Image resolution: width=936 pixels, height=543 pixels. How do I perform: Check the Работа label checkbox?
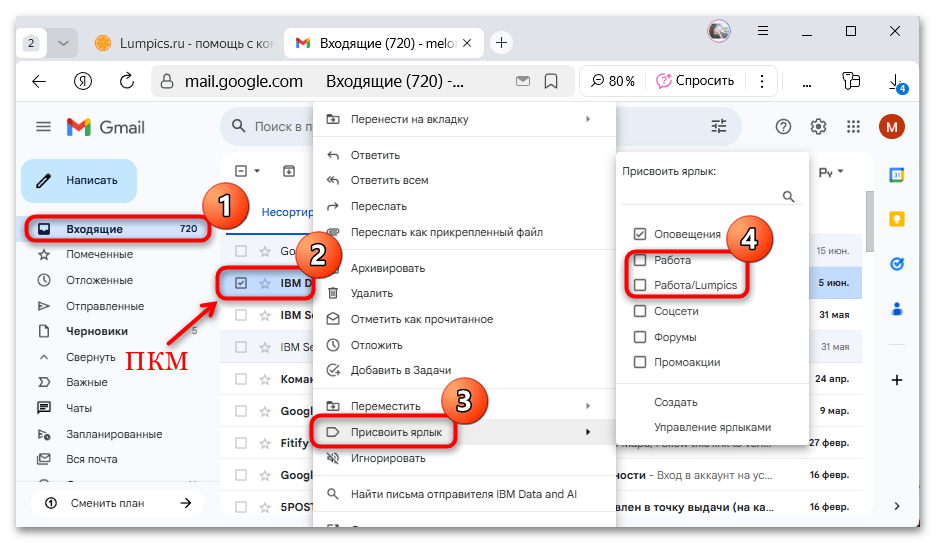coord(640,260)
